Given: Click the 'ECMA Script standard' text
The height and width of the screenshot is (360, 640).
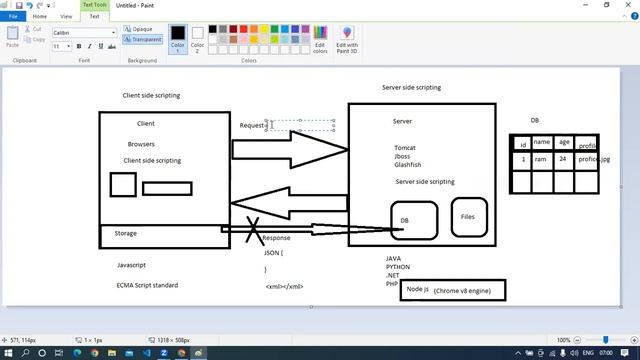Looking at the screenshot, I should pos(147,285).
